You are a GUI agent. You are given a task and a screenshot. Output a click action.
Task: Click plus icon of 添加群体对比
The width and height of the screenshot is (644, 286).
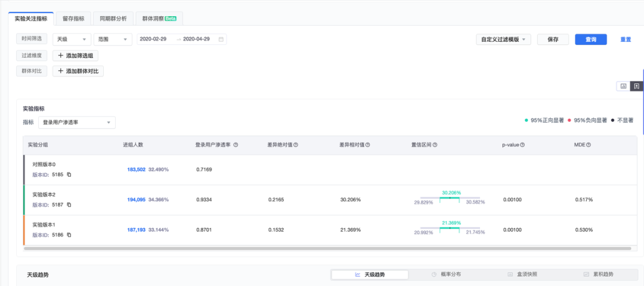point(60,71)
